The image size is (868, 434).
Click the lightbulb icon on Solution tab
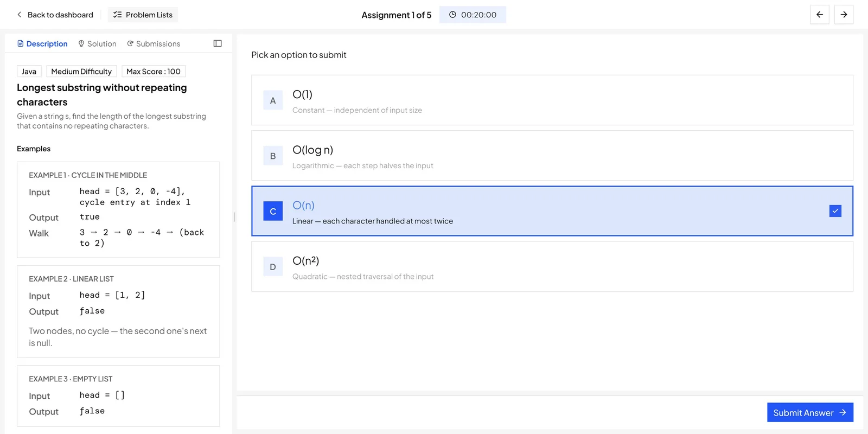click(81, 43)
